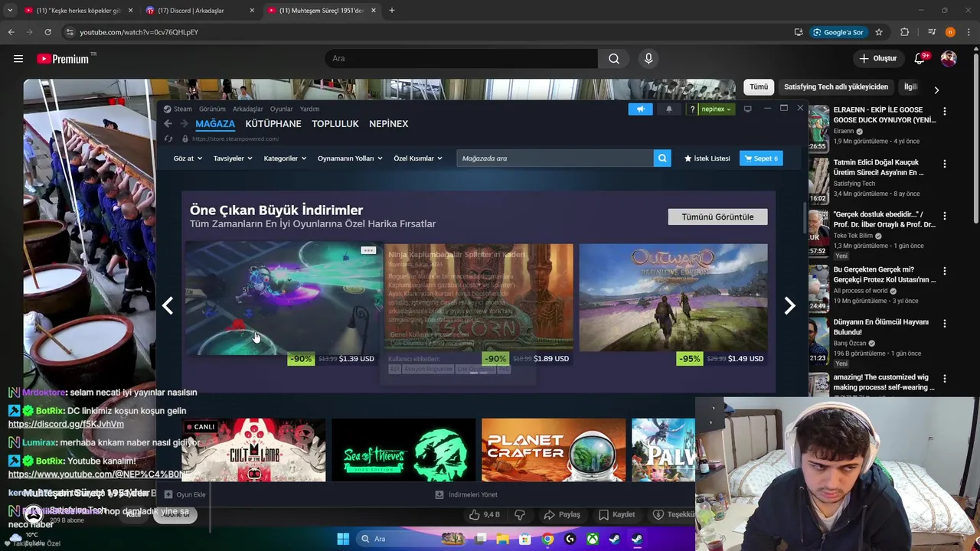Open Chrome extensions puzzle icon
Image resolution: width=980 pixels, height=551 pixels.
pos(904,32)
